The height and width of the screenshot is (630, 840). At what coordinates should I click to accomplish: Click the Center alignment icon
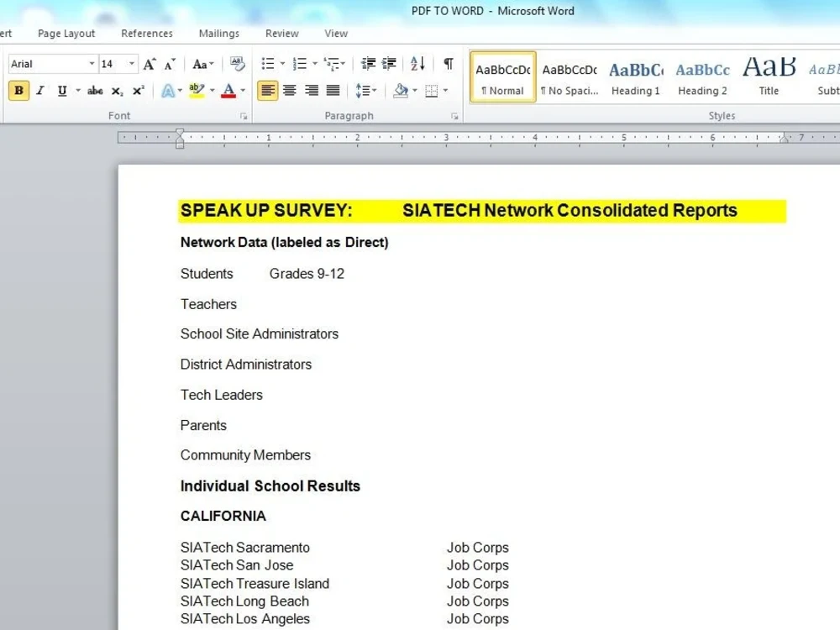(x=289, y=91)
